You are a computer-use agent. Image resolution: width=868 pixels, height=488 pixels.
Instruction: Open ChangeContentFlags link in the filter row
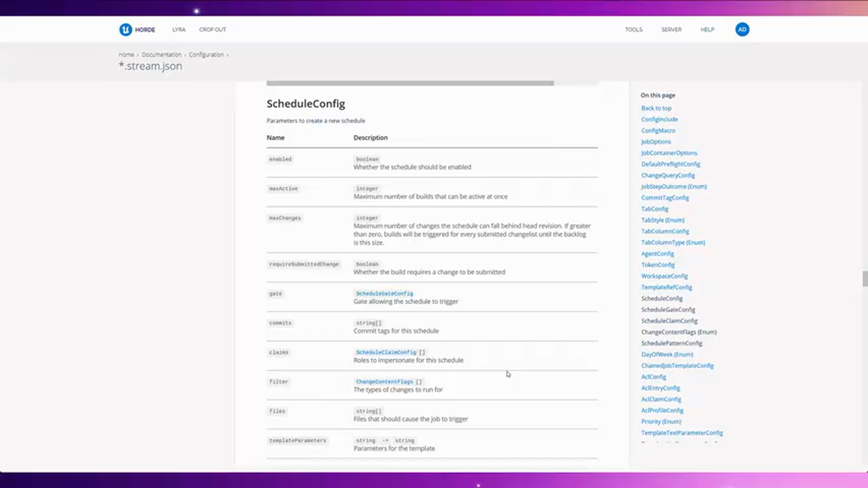pyautogui.click(x=384, y=382)
